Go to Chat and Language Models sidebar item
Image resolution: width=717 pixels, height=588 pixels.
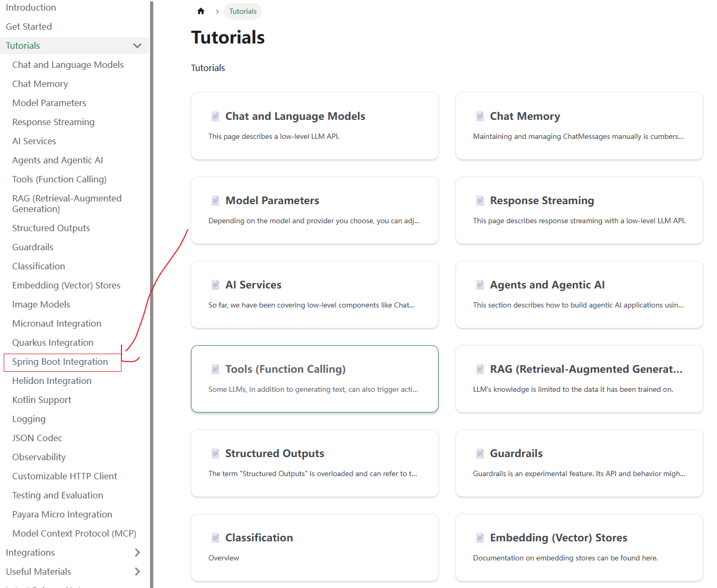point(68,65)
